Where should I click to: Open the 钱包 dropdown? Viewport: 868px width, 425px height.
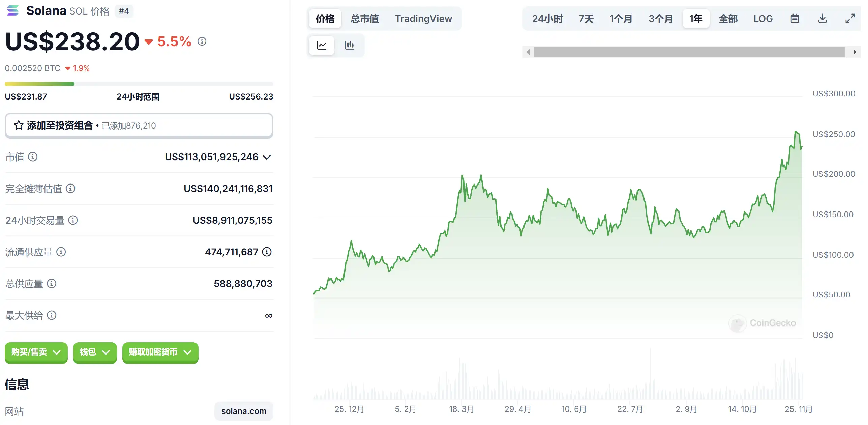click(95, 352)
